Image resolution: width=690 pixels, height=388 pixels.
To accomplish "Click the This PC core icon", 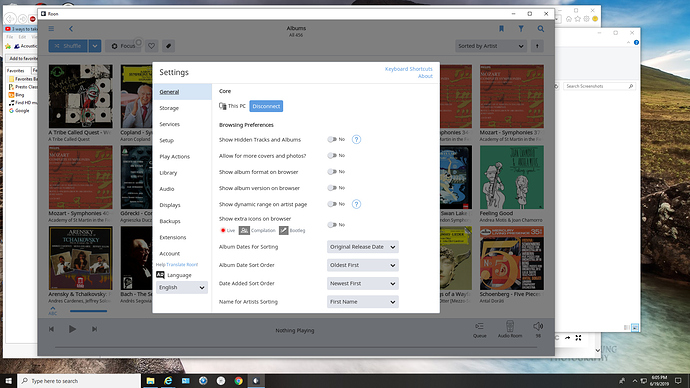I will point(223,106).
